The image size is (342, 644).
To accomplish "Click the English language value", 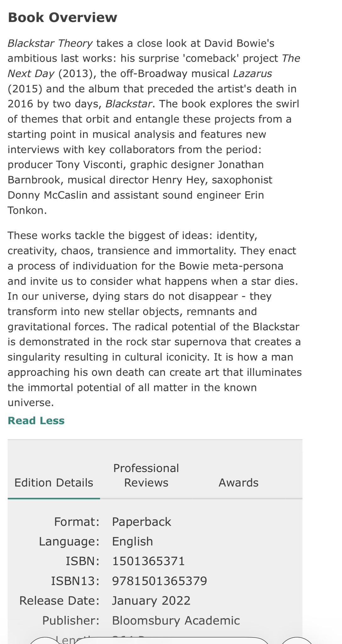I will click(x=132, y=541).
